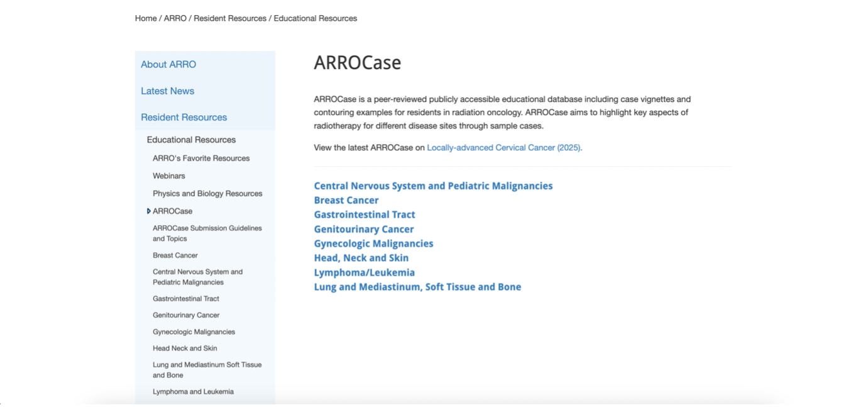Go to Webinars in the sidebar
The height and width of the screenshot is (407, 868).
pyautogui.click(x=169, y=176)
